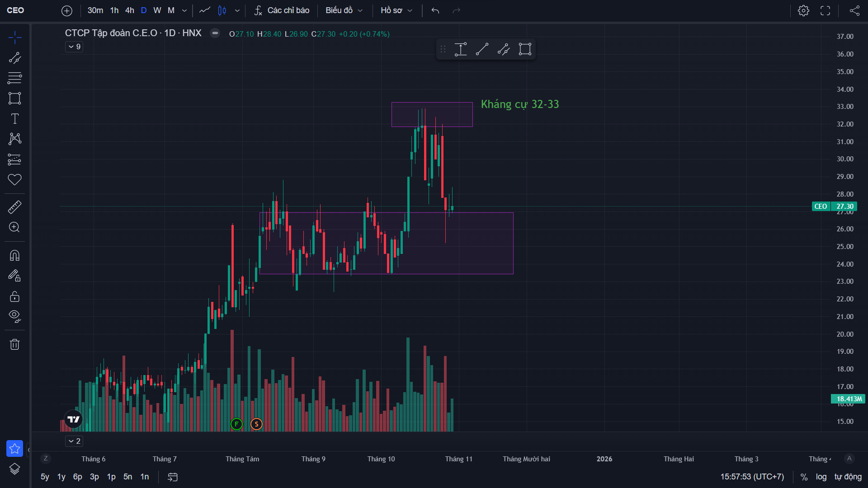Activate the zoom in tool
This screenshot has width=868, height=488.
pyautogui.click(x=14, y=227)
